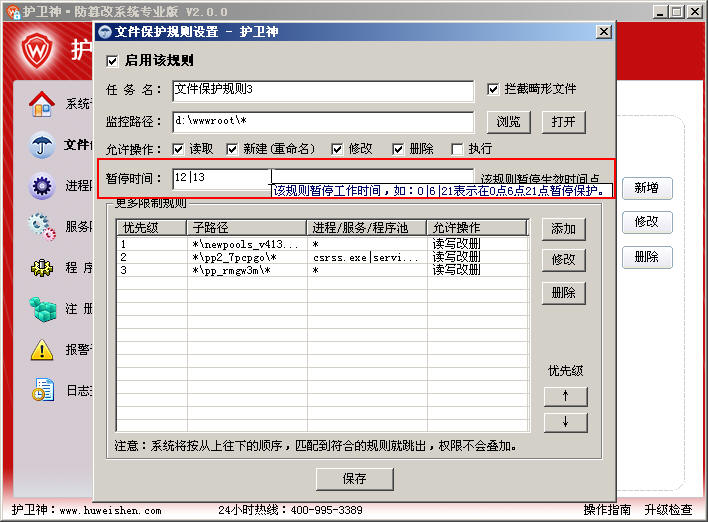Viewport: 708px width, 522px height.
Task: Click 读写改删 cell in row 3
Action: 477,270
